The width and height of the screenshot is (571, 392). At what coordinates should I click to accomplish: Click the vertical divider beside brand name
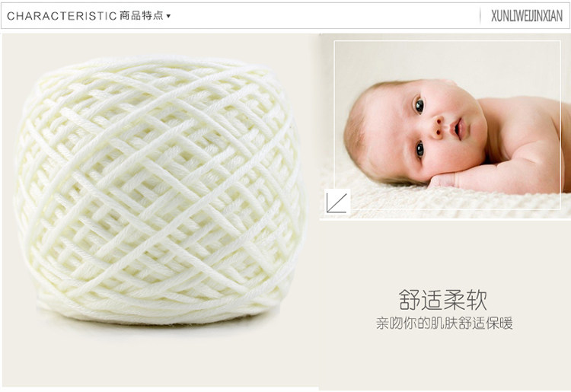480,16
